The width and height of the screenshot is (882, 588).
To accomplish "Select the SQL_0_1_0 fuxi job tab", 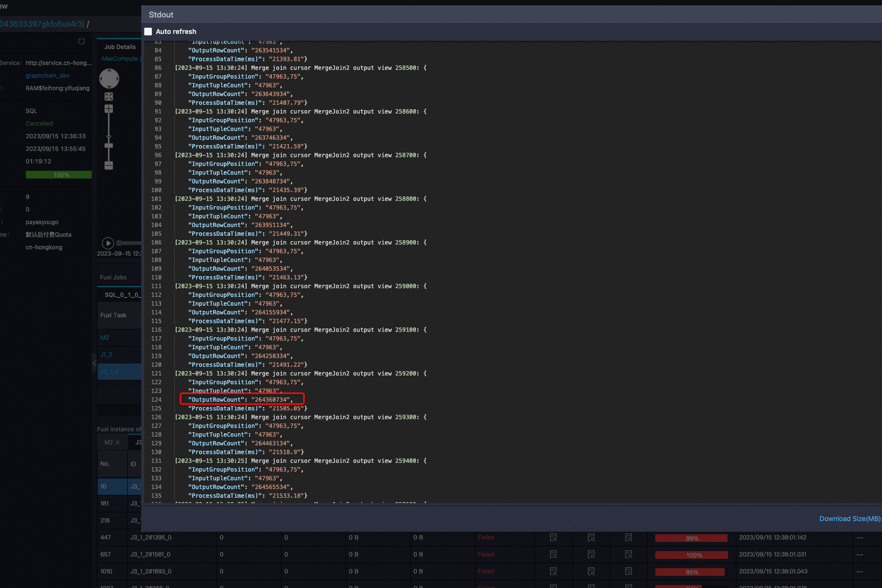I will 122,295.
